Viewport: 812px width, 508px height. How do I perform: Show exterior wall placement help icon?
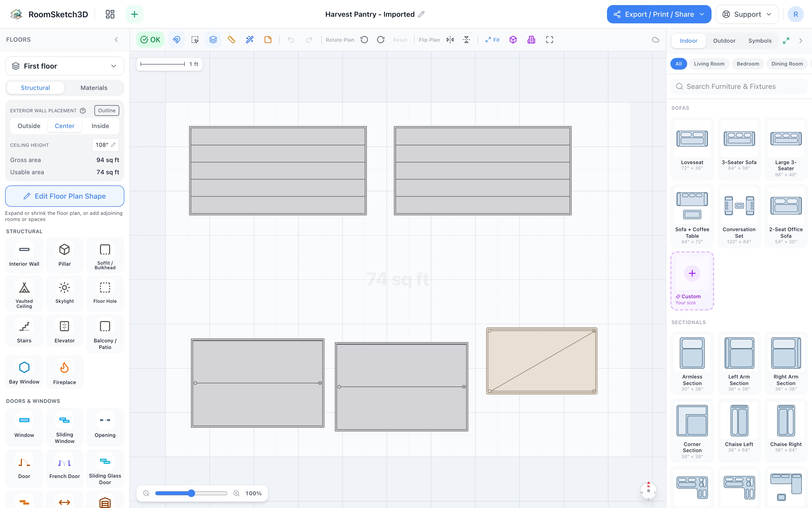(82, 110)
